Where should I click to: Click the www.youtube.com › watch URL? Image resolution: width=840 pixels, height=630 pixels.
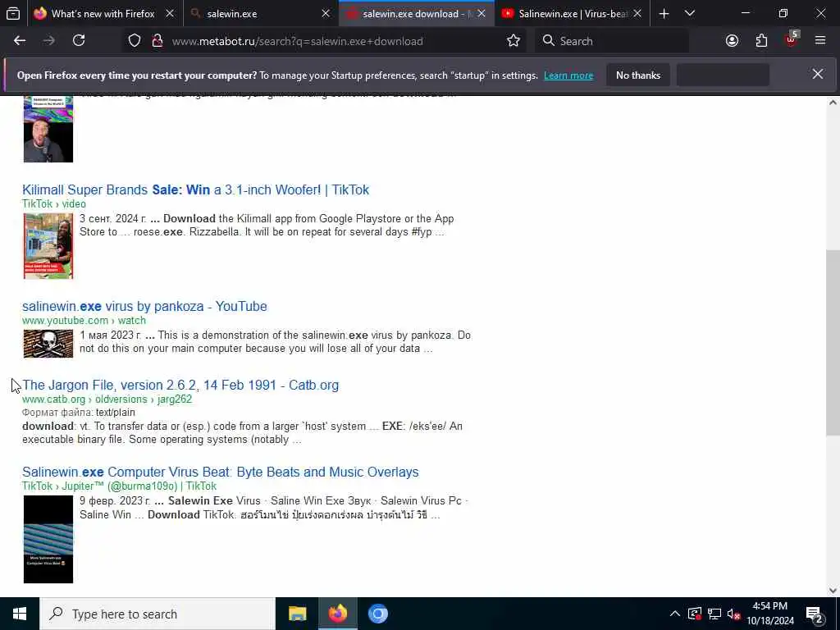point(84,321)
